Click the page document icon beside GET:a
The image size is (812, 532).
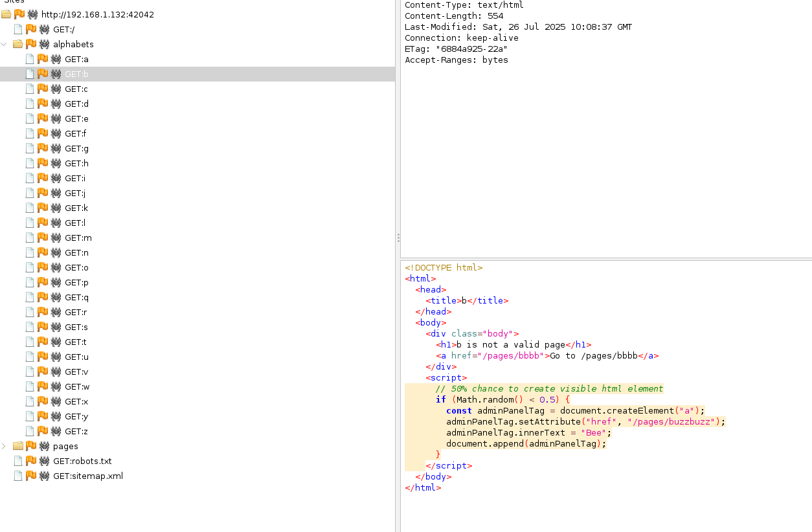click(x=30, y=59)
